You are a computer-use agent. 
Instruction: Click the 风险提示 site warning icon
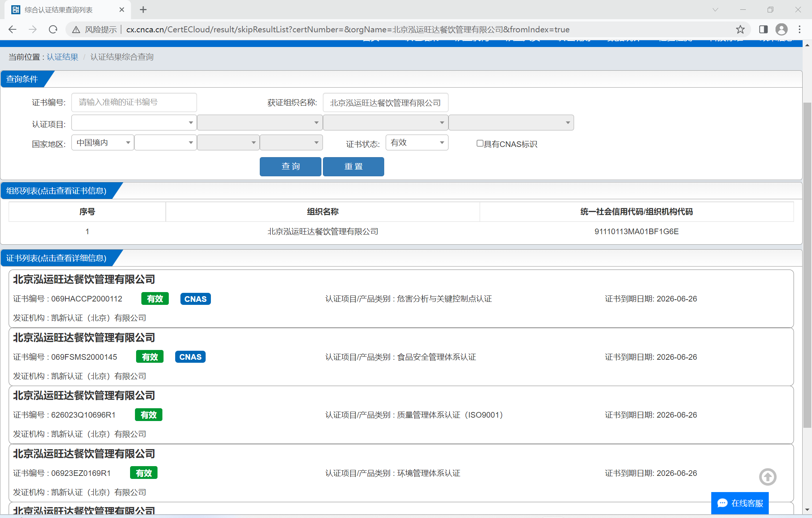coord(76,29)
